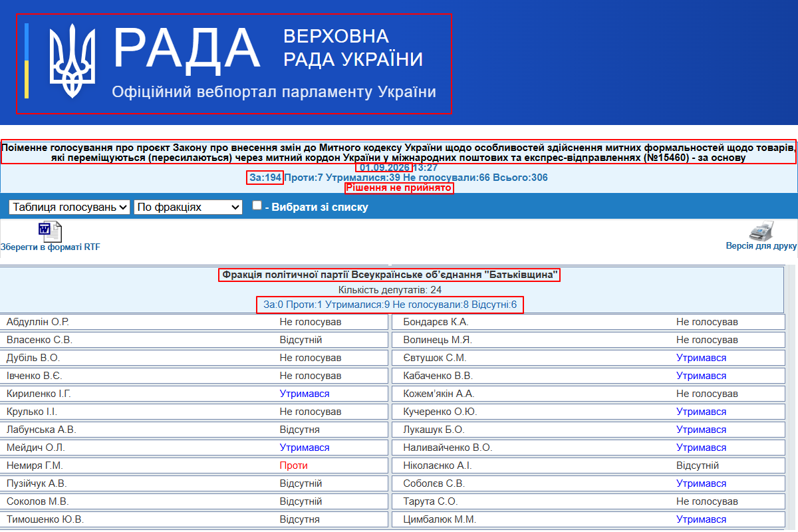Viewport: 798px width, 532px height.
Task: Select row 'Кабаченко В.В.'
Action: pos(588,376)
